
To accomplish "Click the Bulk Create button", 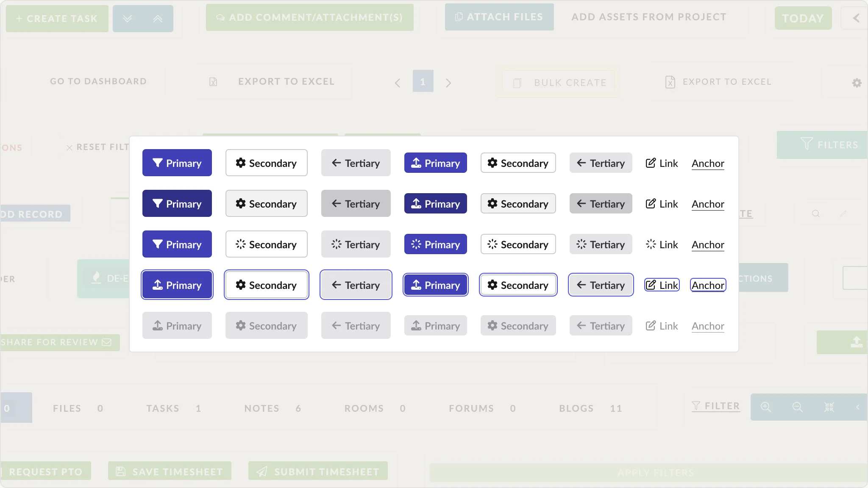I will pyautogui.click(x=559, y=83).
